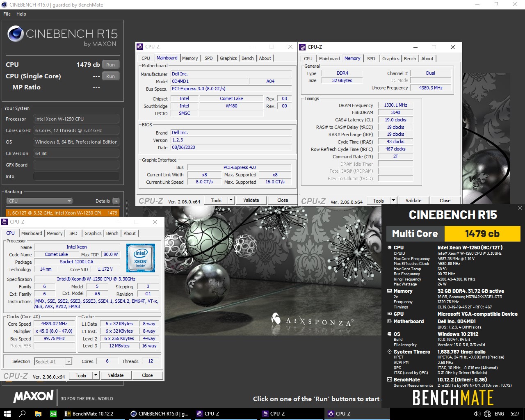The width and height of the screenshot is (525, 420).
Task: Click the green 64 taskbar icon
Action: coord(53,414)
